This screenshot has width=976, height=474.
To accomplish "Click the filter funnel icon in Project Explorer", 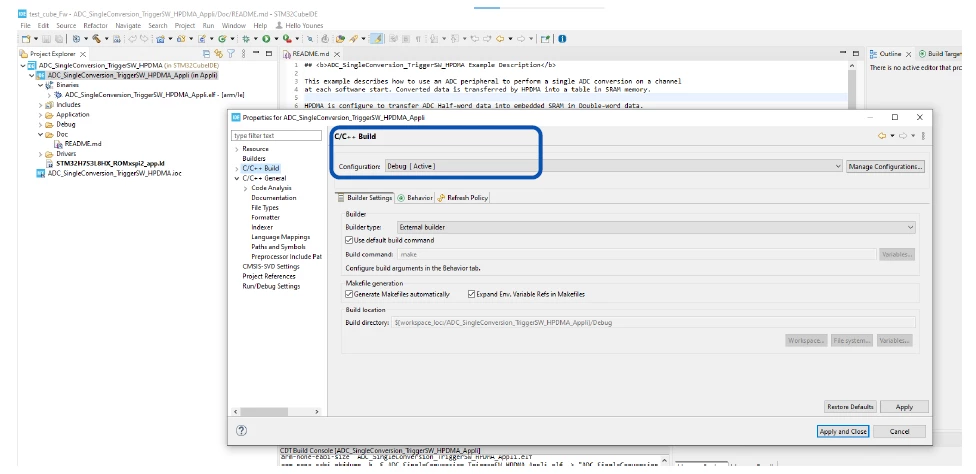I will coord(231,54).
